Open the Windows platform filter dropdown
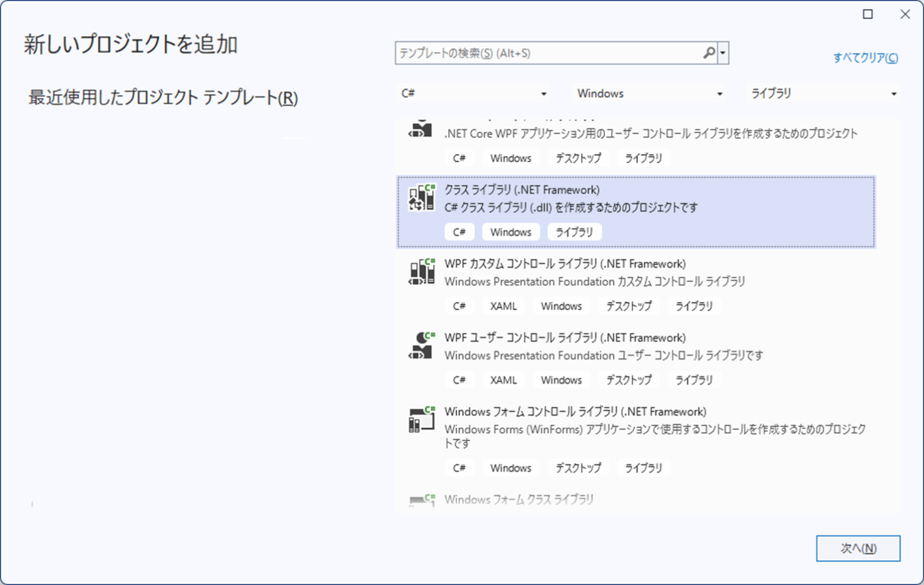 click(649, 93)
